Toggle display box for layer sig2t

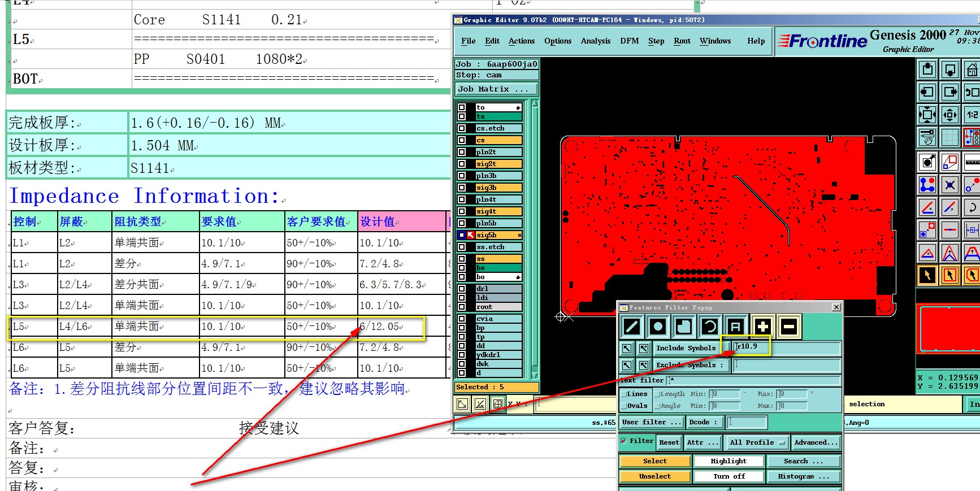pos(462,164)
